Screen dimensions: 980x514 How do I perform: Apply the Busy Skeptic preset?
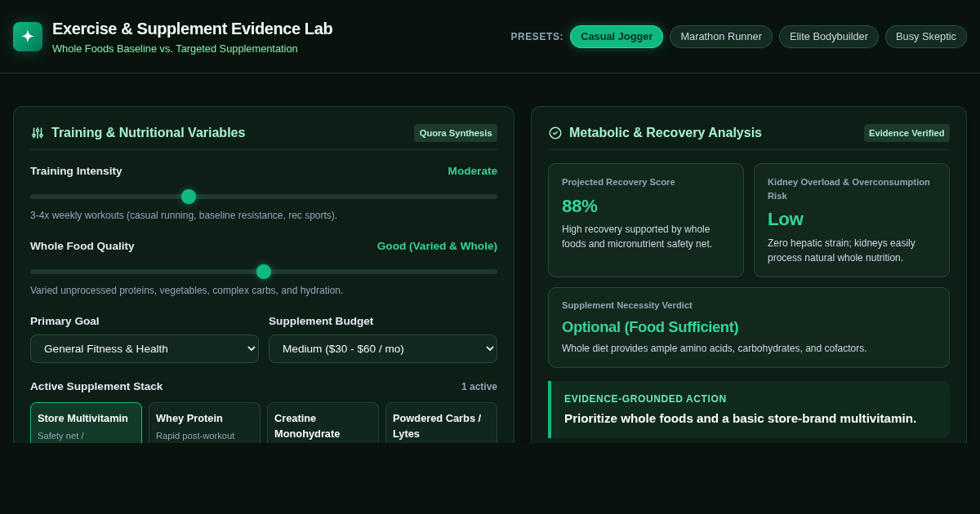coord(926,37)
